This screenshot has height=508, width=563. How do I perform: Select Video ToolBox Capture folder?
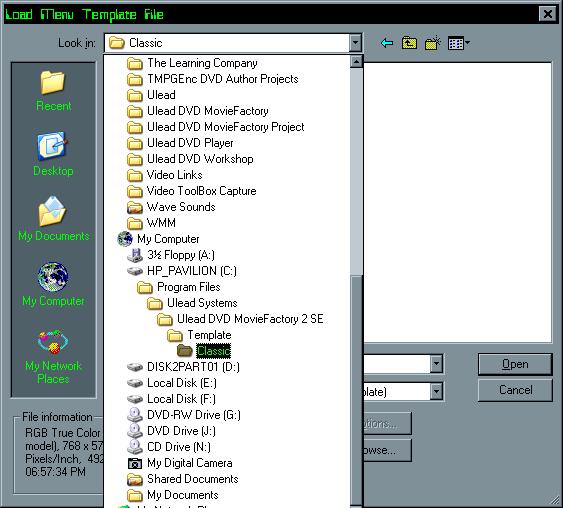(192, 191)
